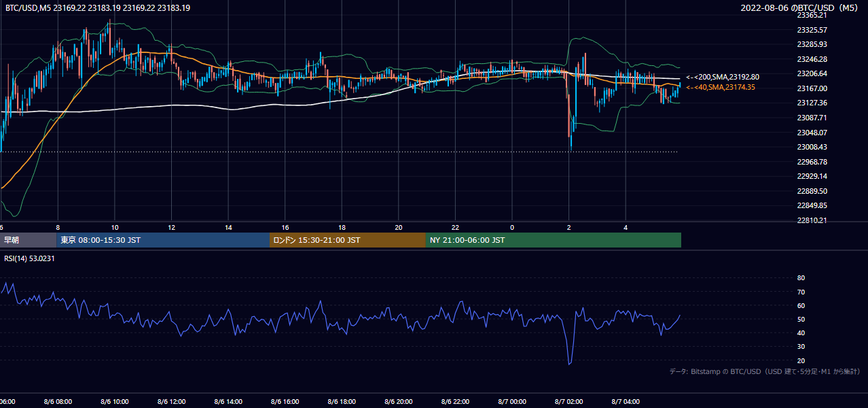Click price axis label 23365.21
868x408 pixels.
click(812, 15)
